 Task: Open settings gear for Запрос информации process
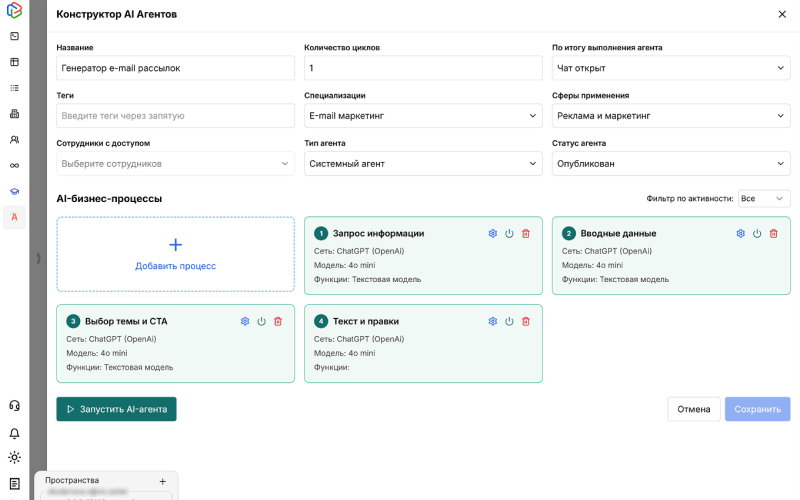tap(492, 233)
